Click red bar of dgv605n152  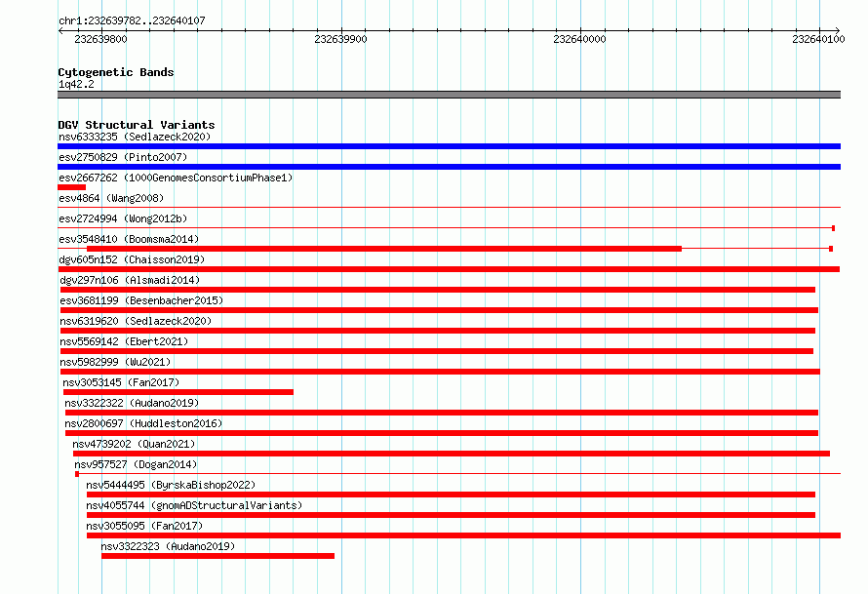coord(449,269)
